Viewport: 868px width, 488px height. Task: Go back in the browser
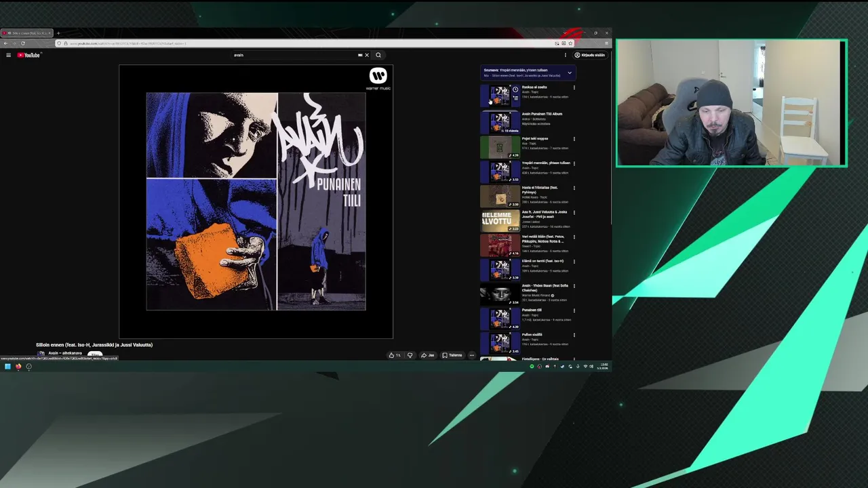[6, 43]
